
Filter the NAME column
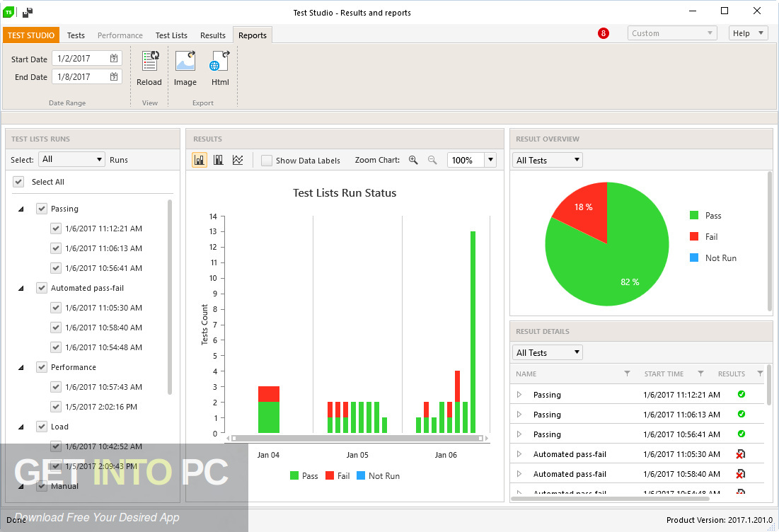[627, 374]
